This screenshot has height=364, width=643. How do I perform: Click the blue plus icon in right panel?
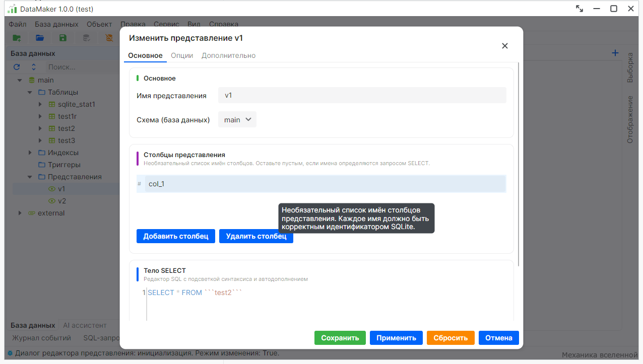tap(615, 53)
